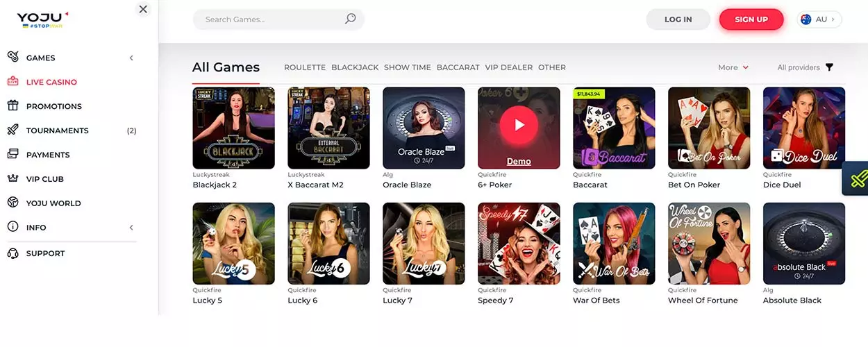Select the ROULETTE category tab
This screenshot has height=347, width=868.
click(305, 67)
